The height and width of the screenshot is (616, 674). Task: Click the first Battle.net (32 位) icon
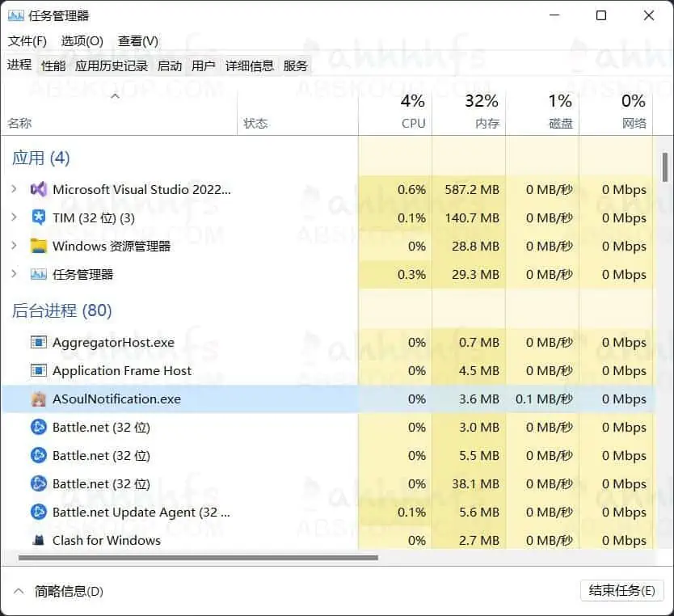coord(39,427)
